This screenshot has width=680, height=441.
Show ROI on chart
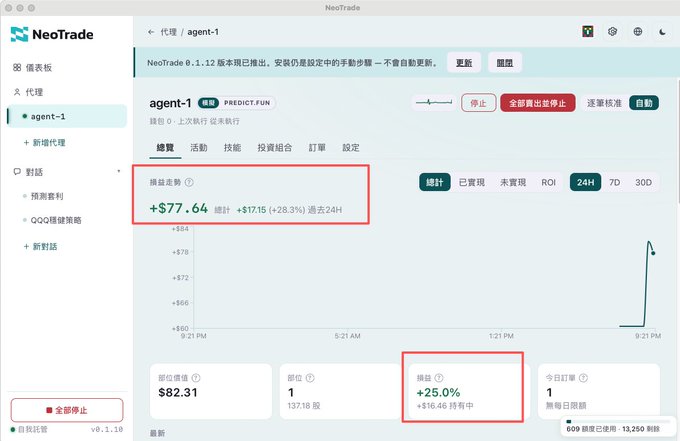tap(549, 183)
